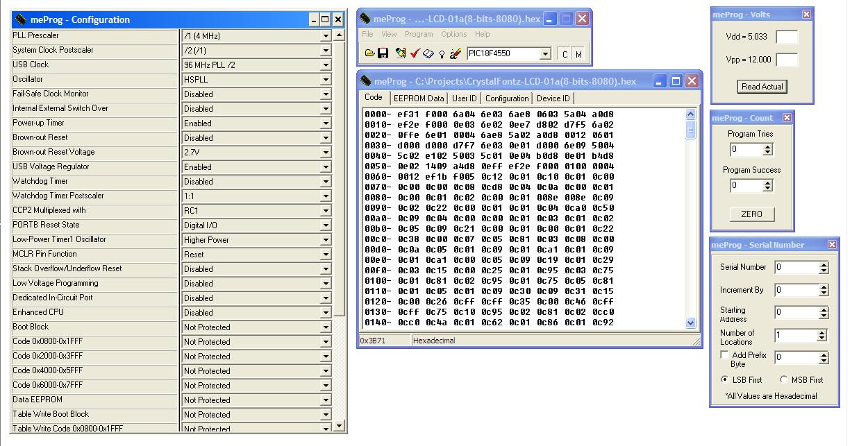The image size is (868, 446).
Task: Click the Read Actual button
Action: pyautogui.click(x=762, y=87)
